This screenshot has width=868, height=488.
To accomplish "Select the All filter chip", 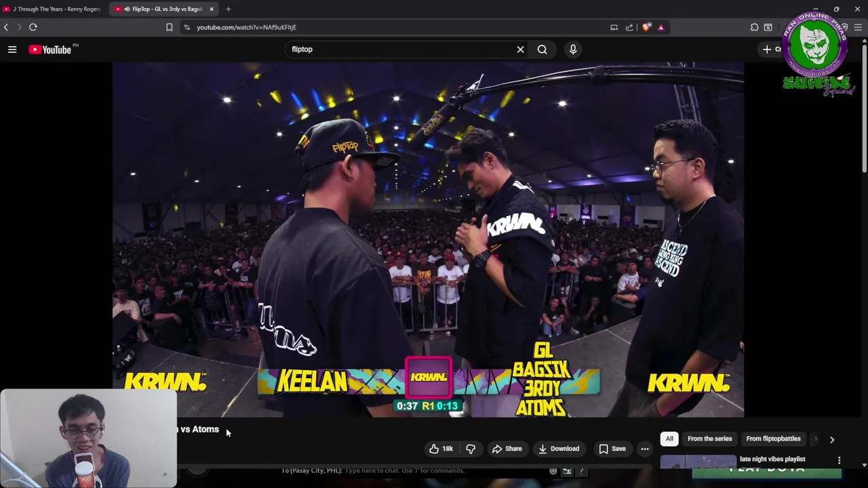I will pos(669,439).
